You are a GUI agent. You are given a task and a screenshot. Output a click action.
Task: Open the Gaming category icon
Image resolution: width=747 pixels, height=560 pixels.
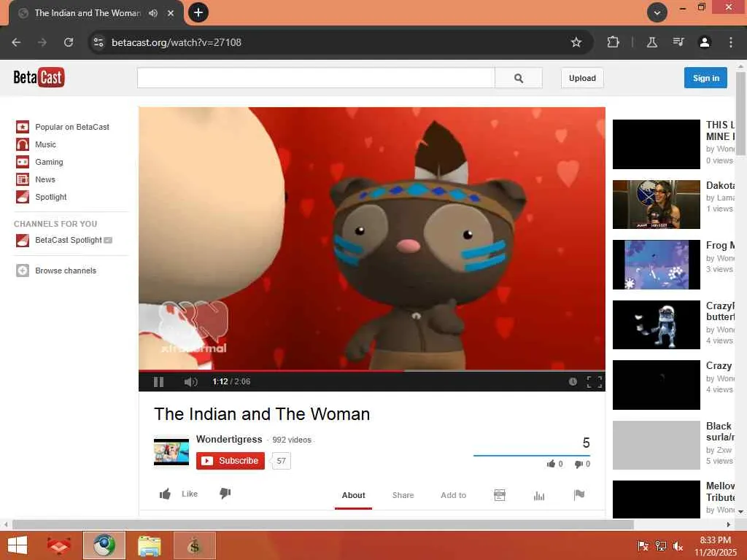(x=23, y=162)
